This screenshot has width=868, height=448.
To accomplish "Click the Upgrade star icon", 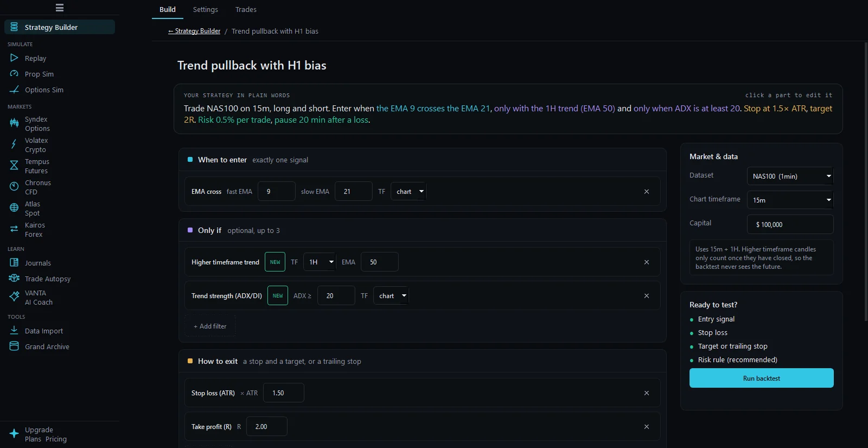I will [x=14, y=434].
